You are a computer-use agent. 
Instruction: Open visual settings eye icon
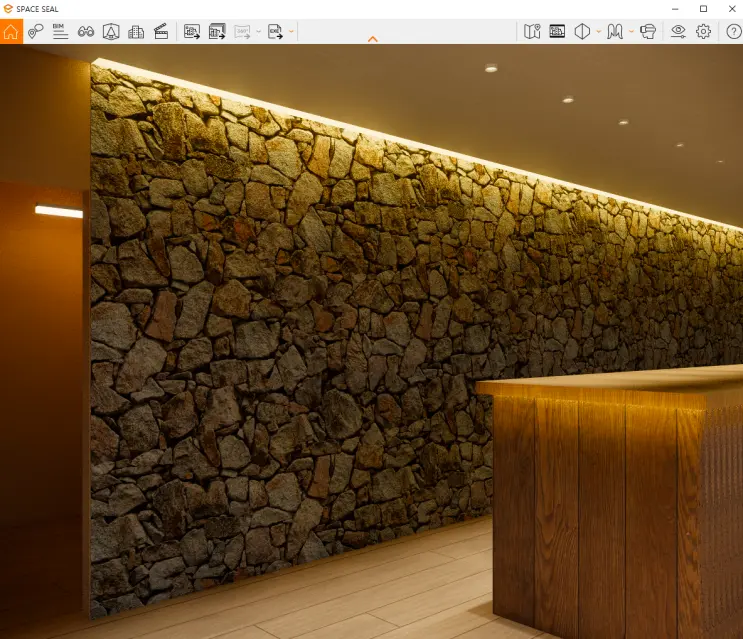pos(678,32)
